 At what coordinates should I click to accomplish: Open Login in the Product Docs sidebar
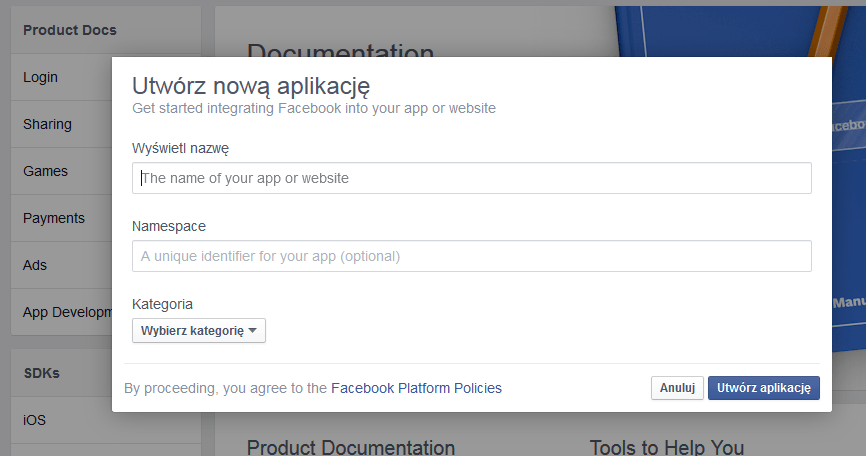click(61, 77)
